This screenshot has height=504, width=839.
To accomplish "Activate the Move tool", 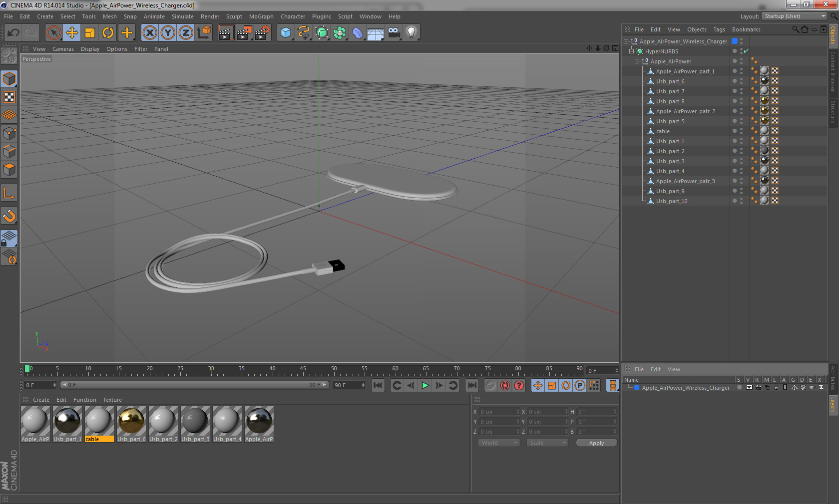I will [72, 33].
